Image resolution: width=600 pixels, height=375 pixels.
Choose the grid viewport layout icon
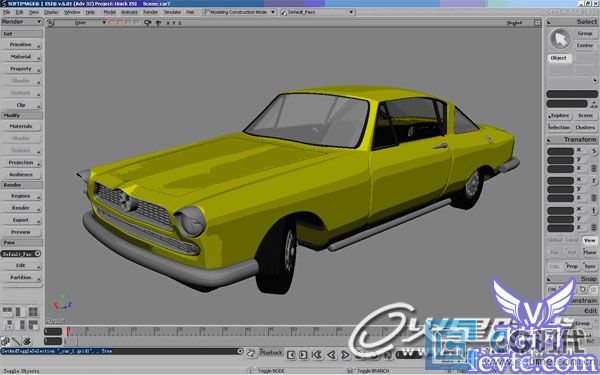tap(33, 325)
